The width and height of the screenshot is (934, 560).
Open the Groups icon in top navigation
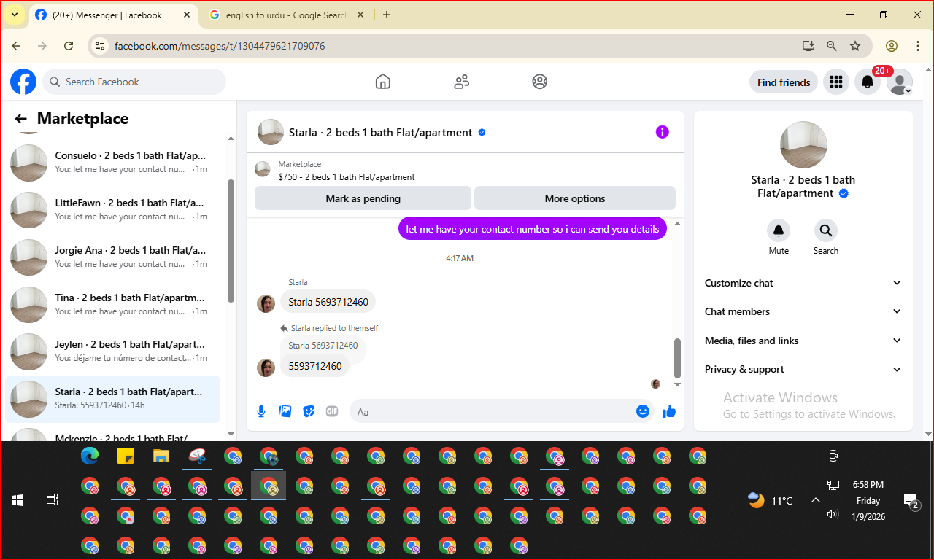540,82
